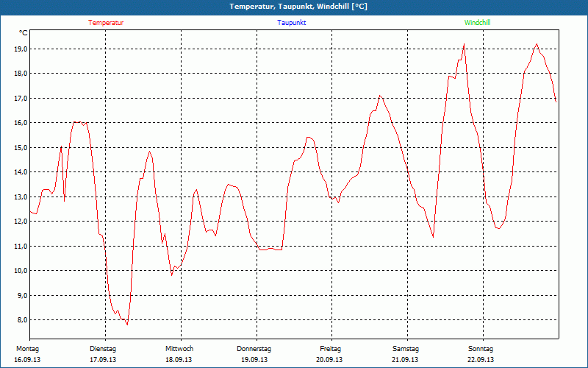
Task: Click the Freitag day label
Action: [330, 349]
